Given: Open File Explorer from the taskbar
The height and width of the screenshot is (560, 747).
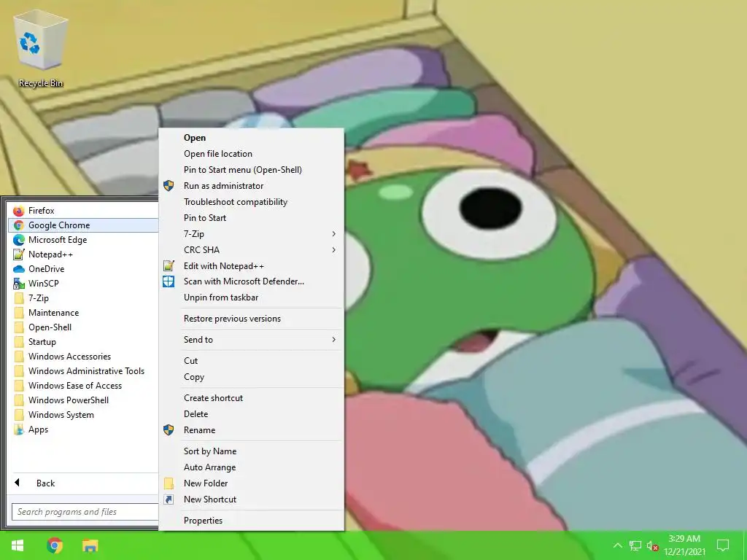Looking at the screenshot, I should point(90,545).
